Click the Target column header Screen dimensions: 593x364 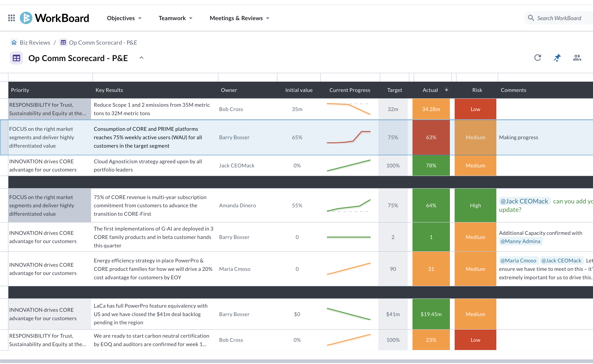[394, 90]
